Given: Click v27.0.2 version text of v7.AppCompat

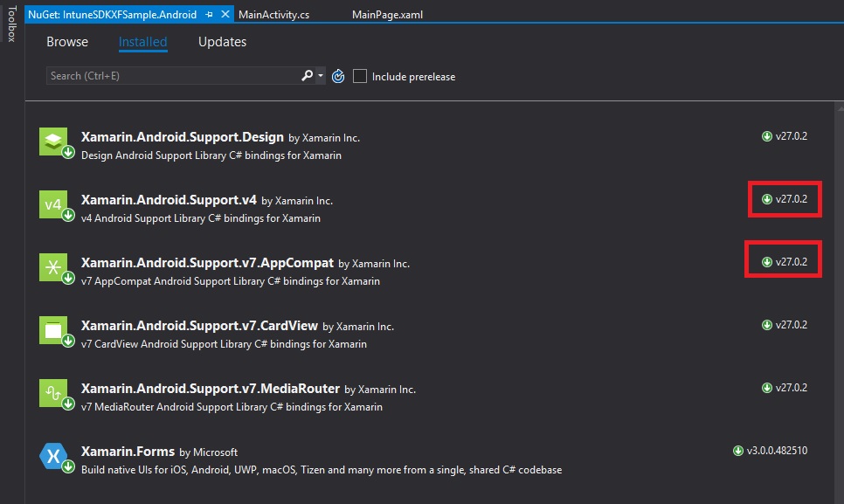Looking at the screenshot, I should 792,262.
